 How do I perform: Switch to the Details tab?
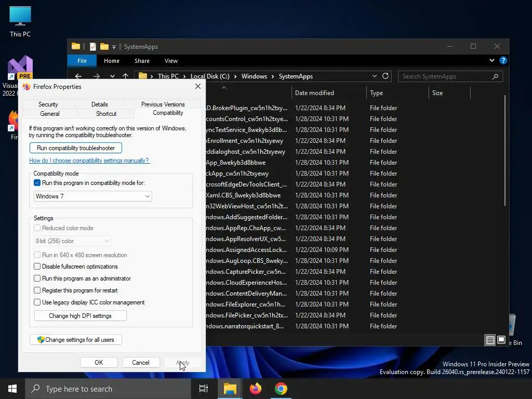point(99,104)
